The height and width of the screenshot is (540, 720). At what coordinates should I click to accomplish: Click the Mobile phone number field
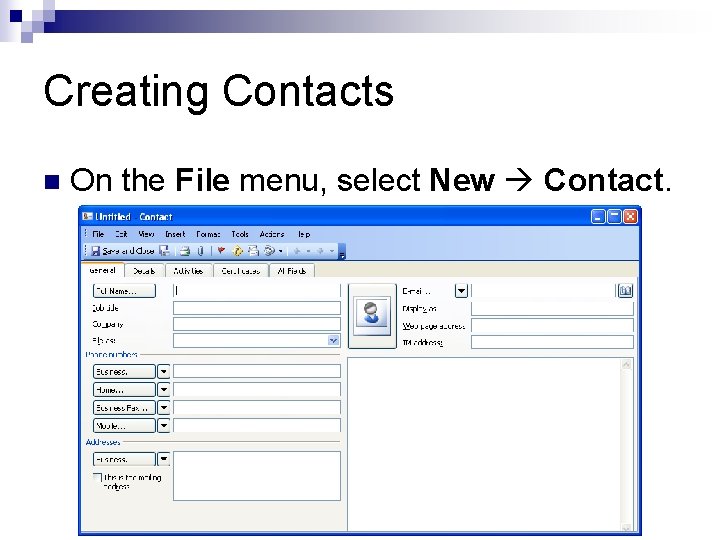point(257,425)
